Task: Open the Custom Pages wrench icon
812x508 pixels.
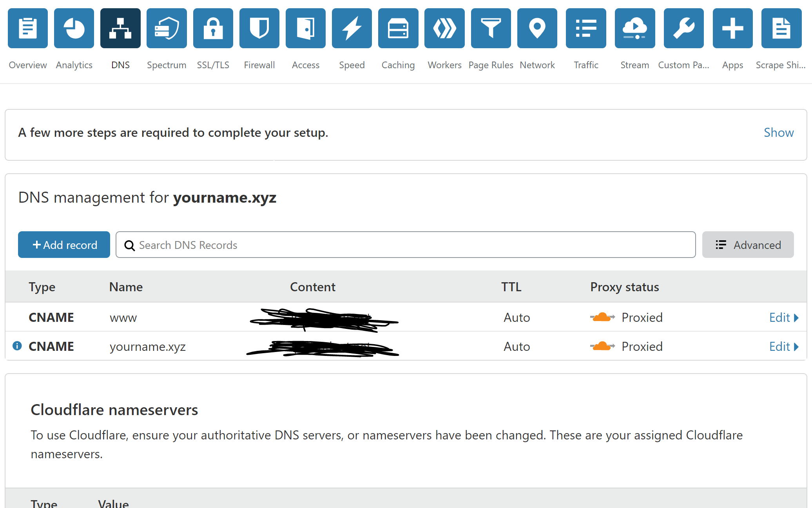Action: point(684,28)
